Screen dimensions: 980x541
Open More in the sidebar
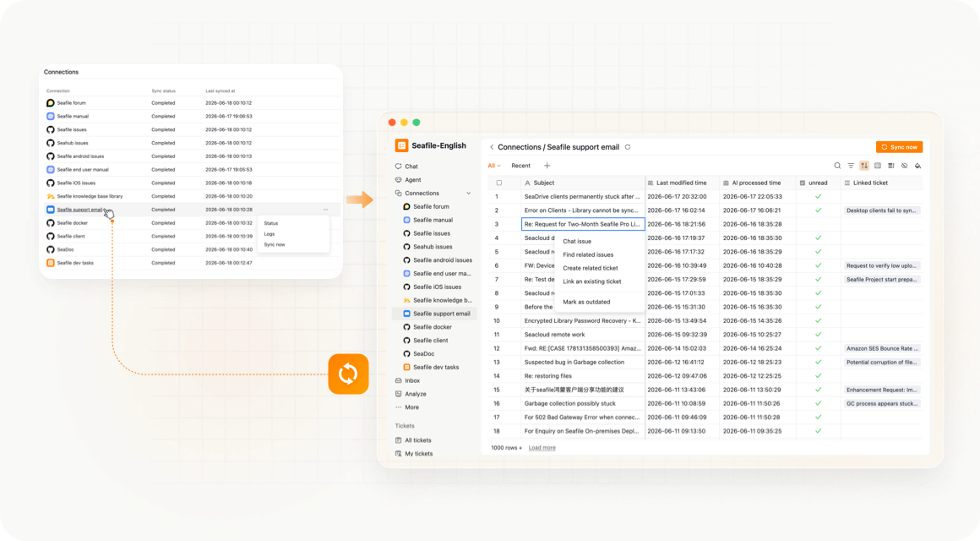click(x=411, y=407)
